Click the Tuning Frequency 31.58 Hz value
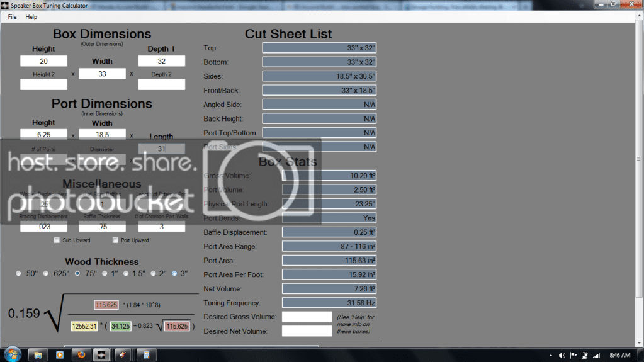 (329, 303)
